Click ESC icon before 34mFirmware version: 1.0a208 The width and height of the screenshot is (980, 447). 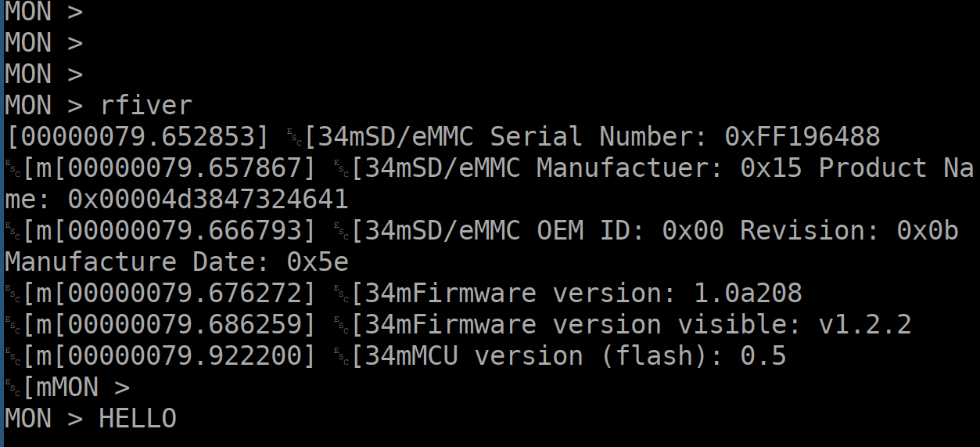[x=341, y=293]
